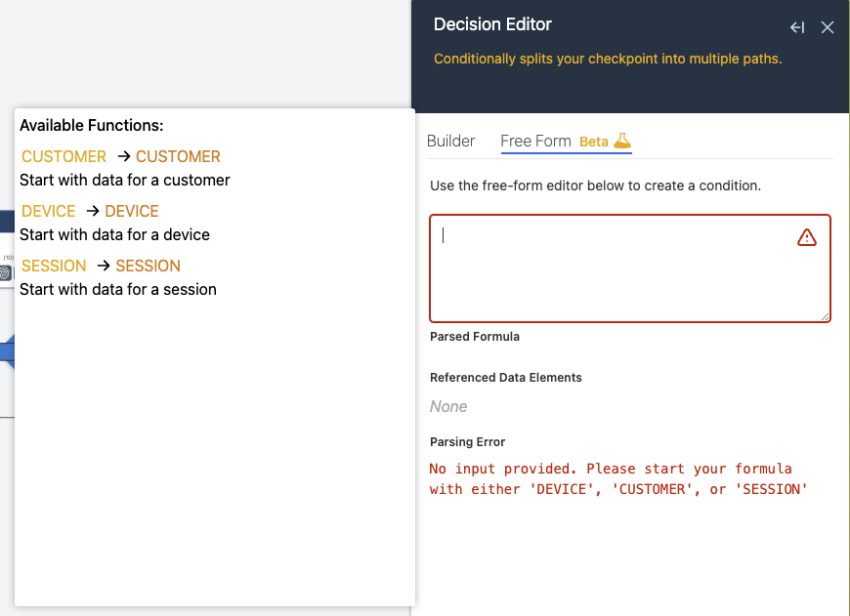The image size is (850, 616).
Task: Choose the yellow CUSTOMER function name
Action: [64, 156]
